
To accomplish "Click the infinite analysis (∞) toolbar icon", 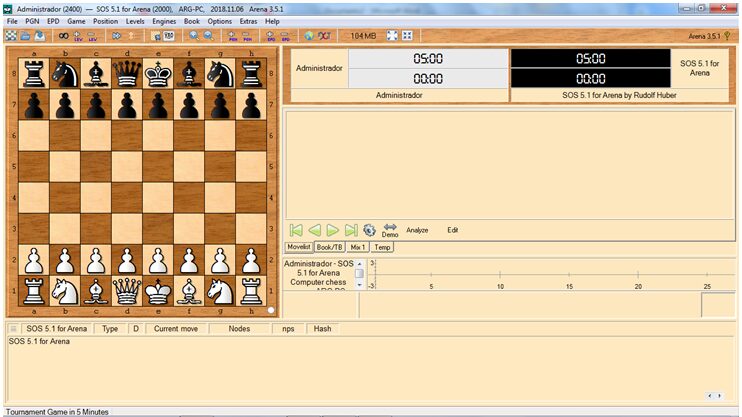I will [63, 36].
